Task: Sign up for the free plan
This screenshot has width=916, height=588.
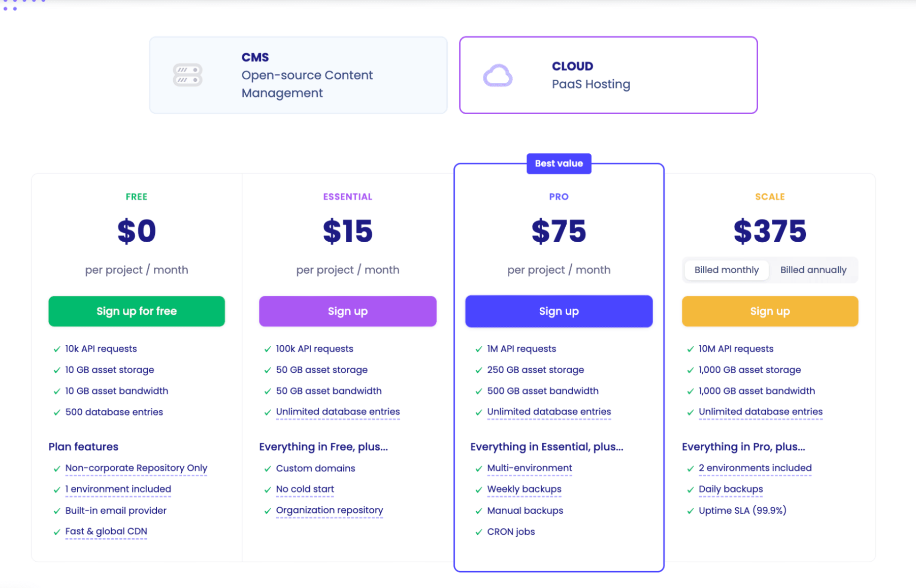Action: [x=136, y=311]
